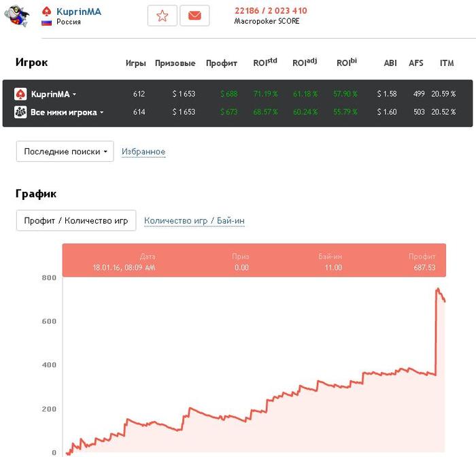Click the Профит column header in the table
476x457 pixels.
222,63
